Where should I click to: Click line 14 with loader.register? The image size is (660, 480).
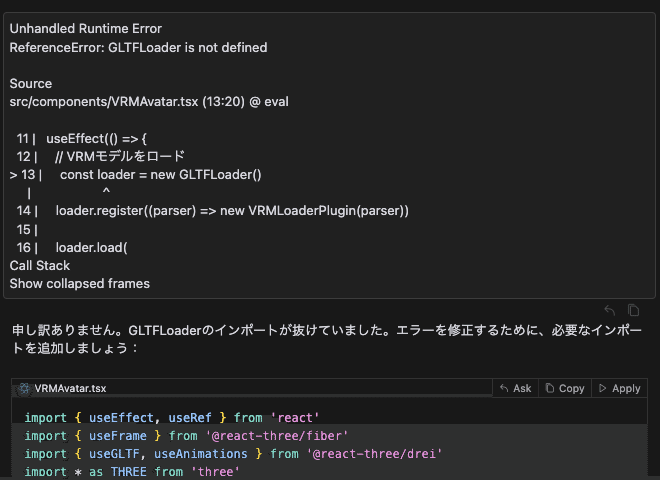tap(213, 211)
